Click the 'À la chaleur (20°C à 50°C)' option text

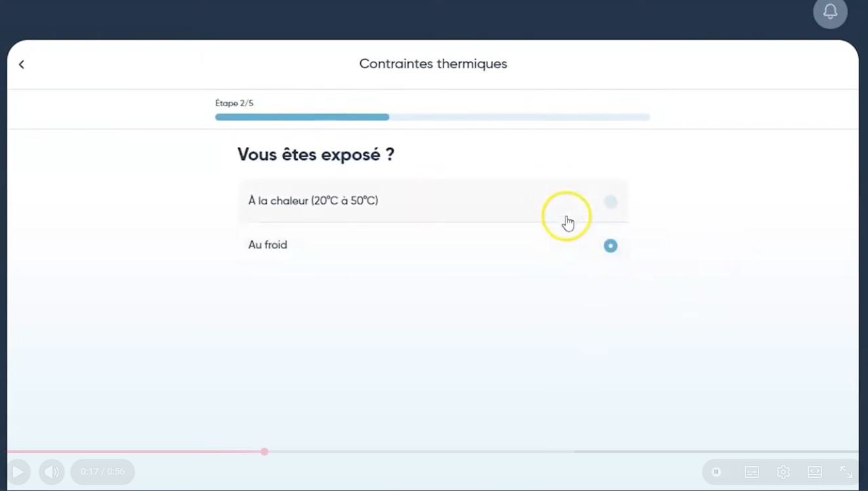point(313,201)
